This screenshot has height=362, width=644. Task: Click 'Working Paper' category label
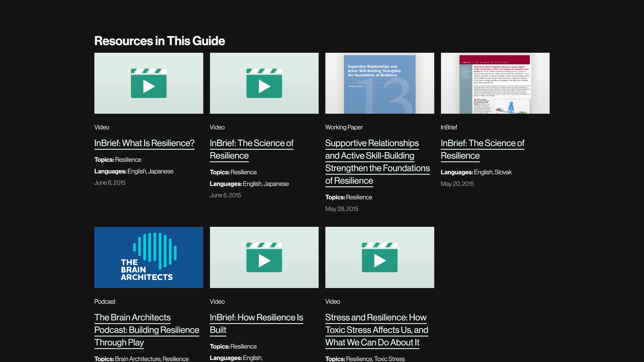[344, 127]
